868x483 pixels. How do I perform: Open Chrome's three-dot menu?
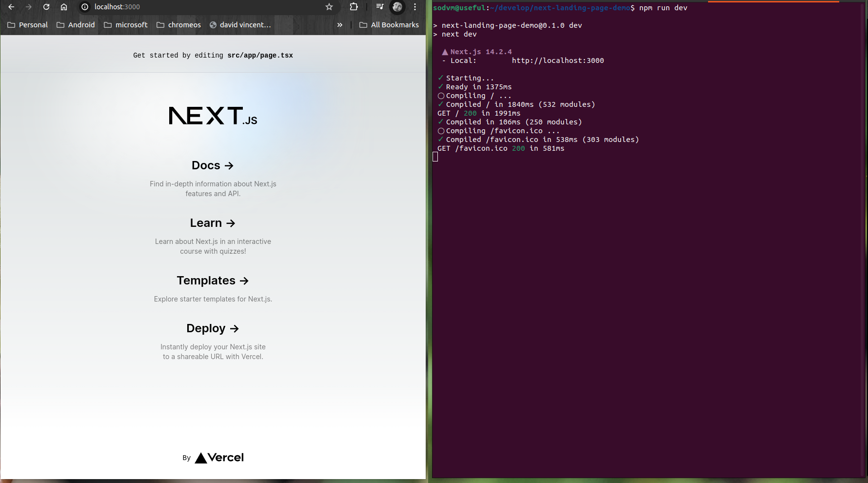coord(415,7)
